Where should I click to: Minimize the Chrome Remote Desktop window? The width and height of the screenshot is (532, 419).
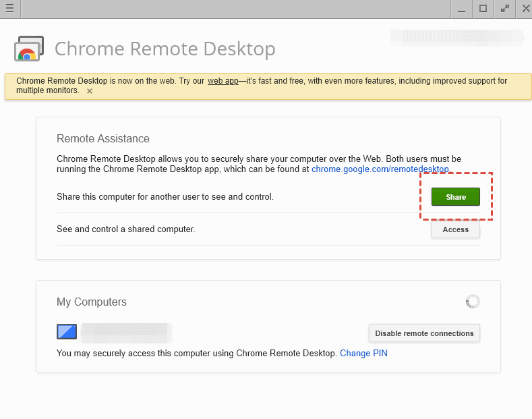click(x=461, y=9)
